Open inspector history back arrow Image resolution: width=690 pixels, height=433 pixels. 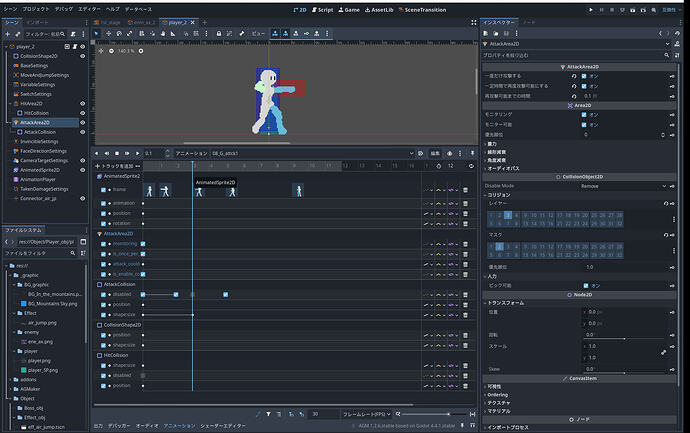[x=660, y=33]
